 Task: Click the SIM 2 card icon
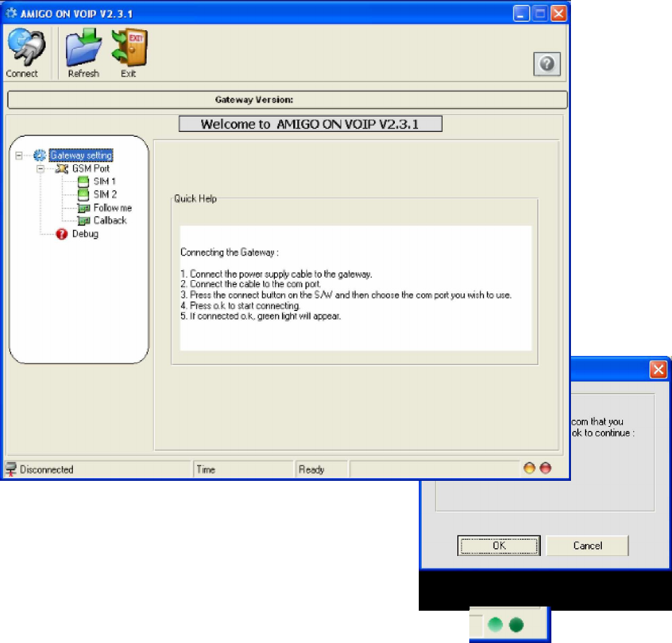(x=83, y=194)
